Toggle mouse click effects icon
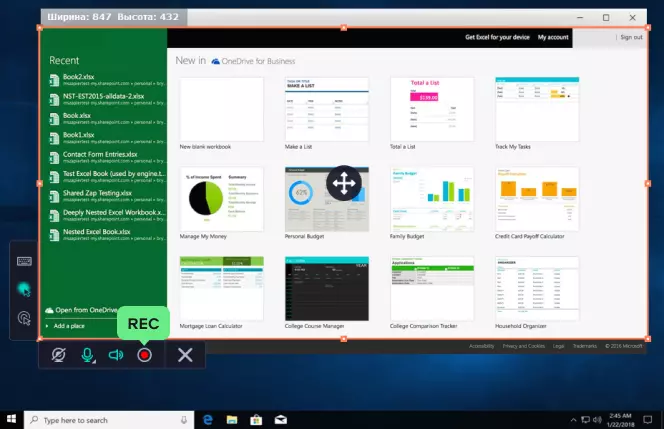Screen dimensions: 664x429 click(24, 318)
